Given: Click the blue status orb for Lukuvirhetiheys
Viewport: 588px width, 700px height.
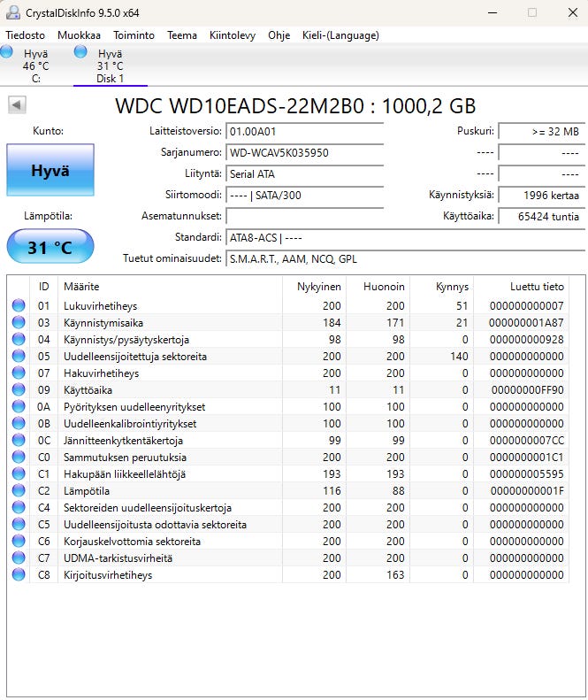Looking at the screenshot, I should (19, 305).
